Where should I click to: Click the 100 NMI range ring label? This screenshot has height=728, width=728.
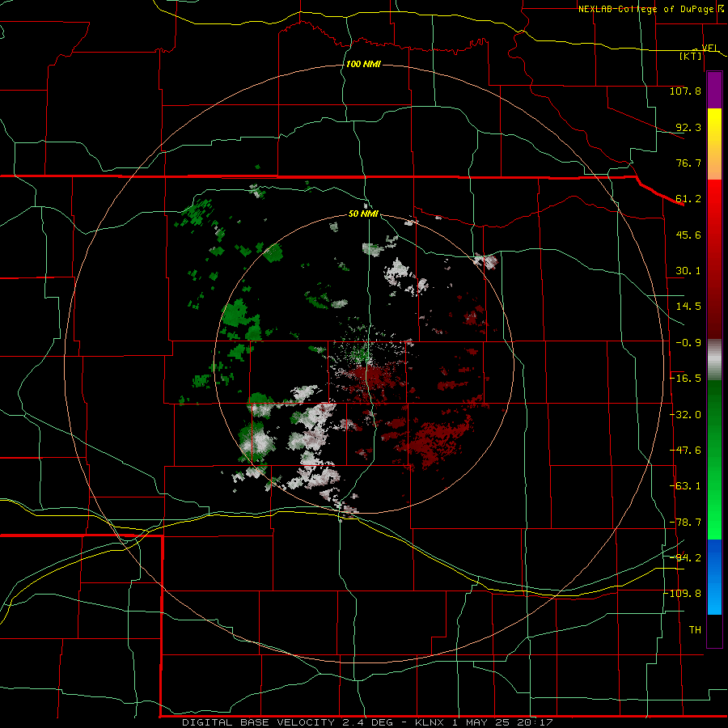click(363, 64)
